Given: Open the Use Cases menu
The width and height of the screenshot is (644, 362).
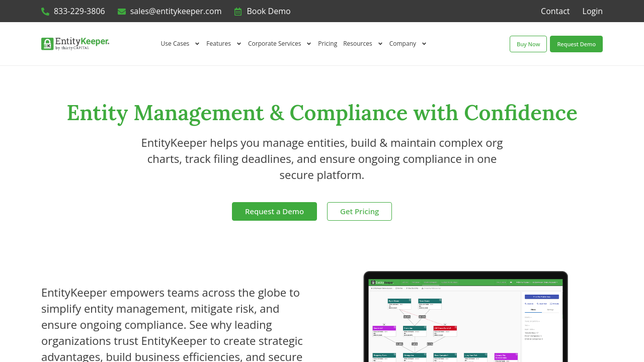Looking at the screenshot, I should coord(175,44).
